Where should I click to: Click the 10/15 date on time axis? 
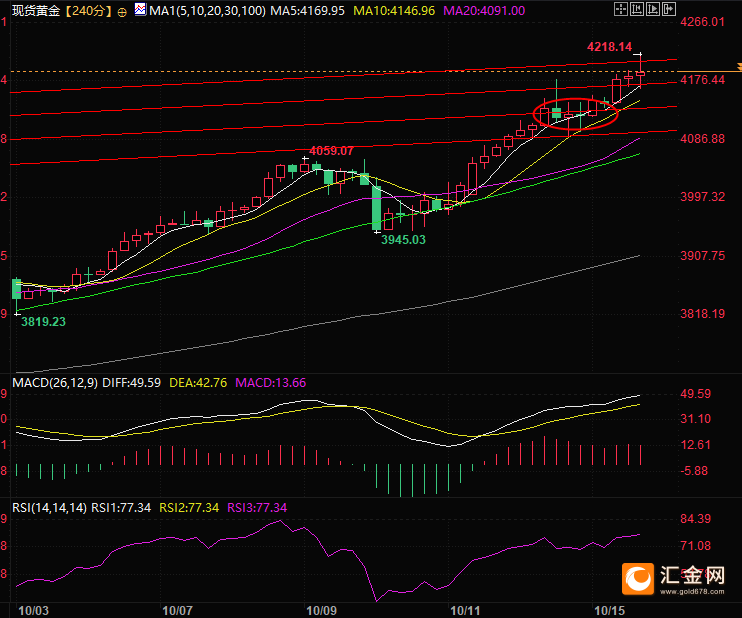[x=610, y=610]
